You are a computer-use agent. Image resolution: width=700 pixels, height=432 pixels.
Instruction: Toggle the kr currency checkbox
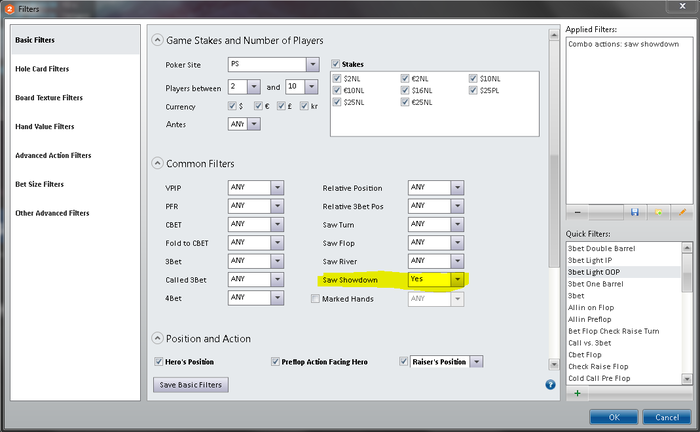[x=304, y=106]
